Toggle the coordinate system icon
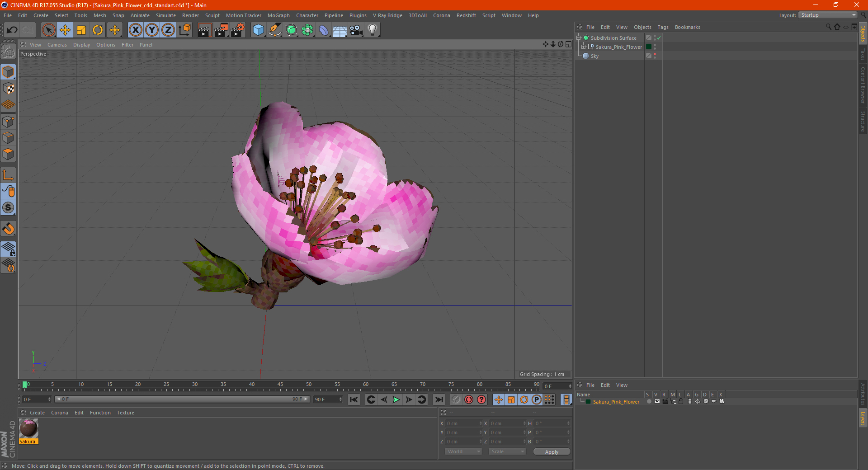The width and height of the screenshot is (868, 470). [185, 30]
